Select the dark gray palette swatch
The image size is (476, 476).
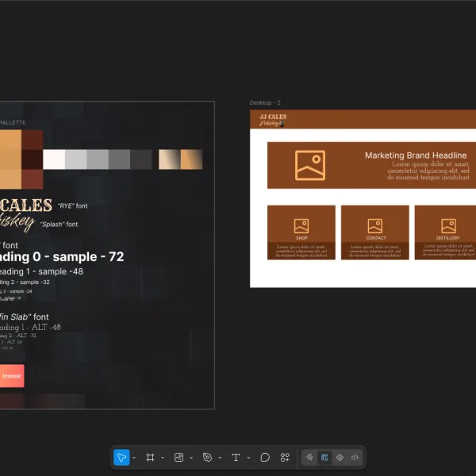click(x=120, y=159)
